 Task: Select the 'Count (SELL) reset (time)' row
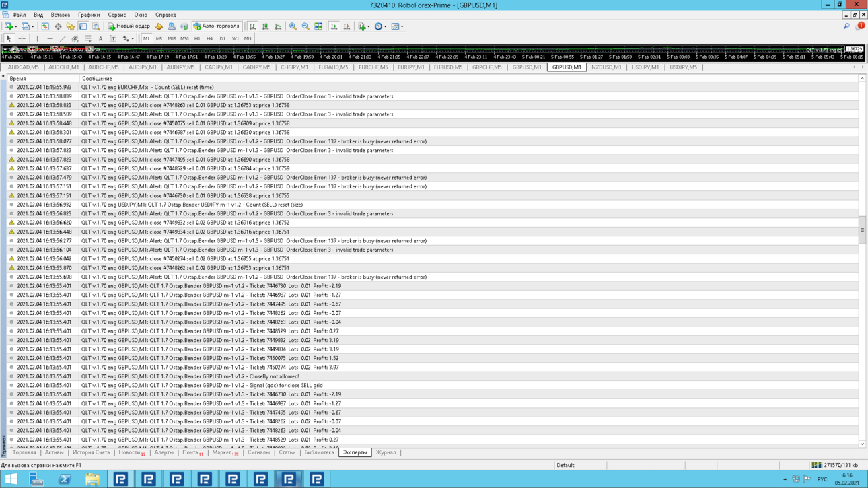pyautogui.click(x=433, y=87)
